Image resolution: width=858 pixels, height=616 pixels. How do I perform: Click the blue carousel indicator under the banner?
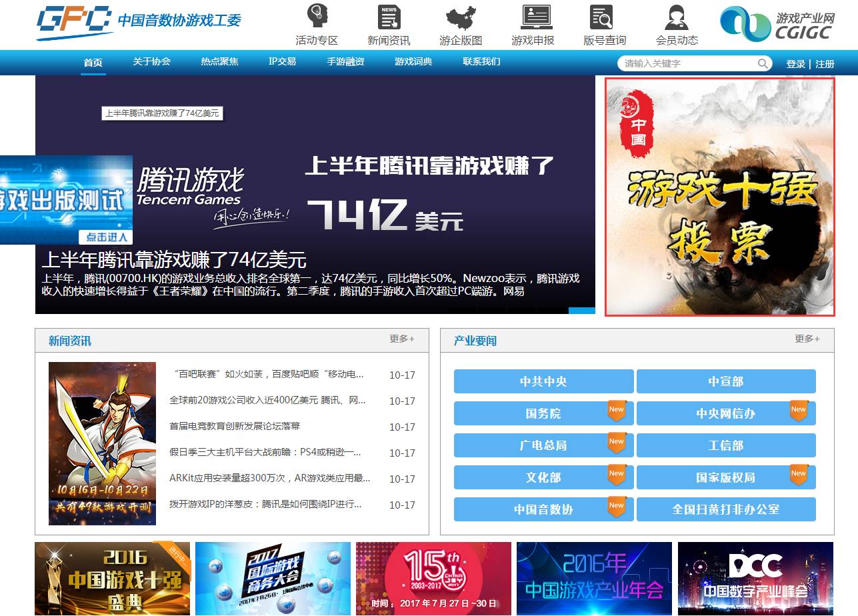point(582,310)
